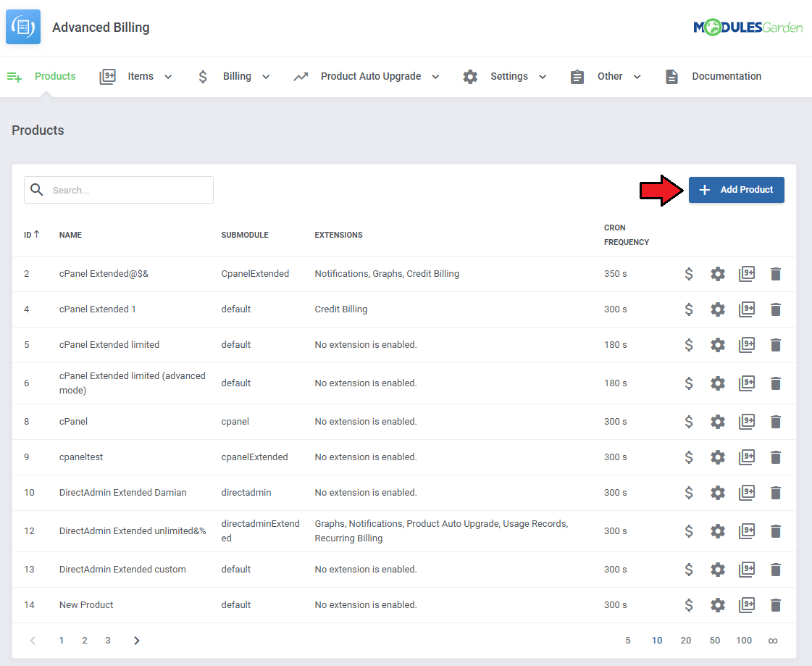Select 'Credit Billing' extensions cell of ID 4
Viewport: 812px width, 666px height.
(340, 309)
